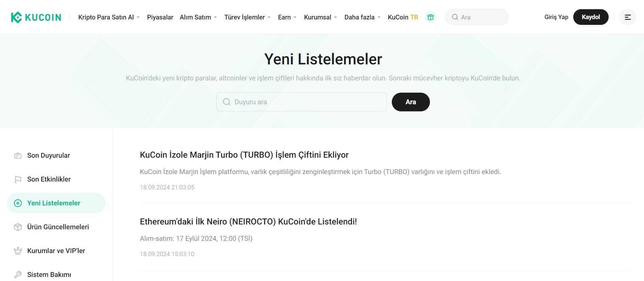Expand the Türev İşlemler dropdown
This screenshot has width=644, height=281.
pos(247,17)
